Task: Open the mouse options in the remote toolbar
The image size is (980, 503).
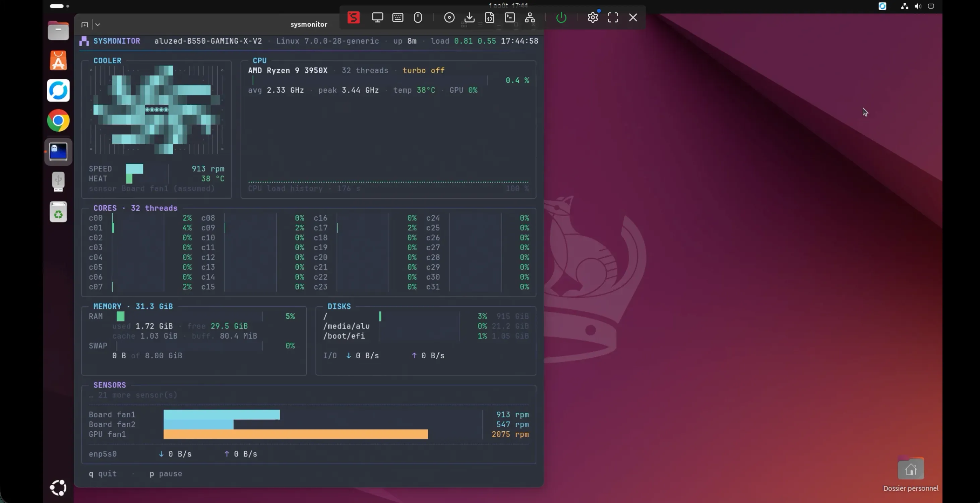Action: (418, 17)
